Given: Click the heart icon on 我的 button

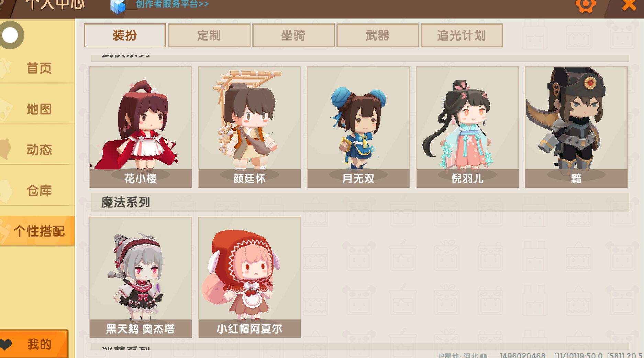Looking at the screenshot, I should 7,344.
